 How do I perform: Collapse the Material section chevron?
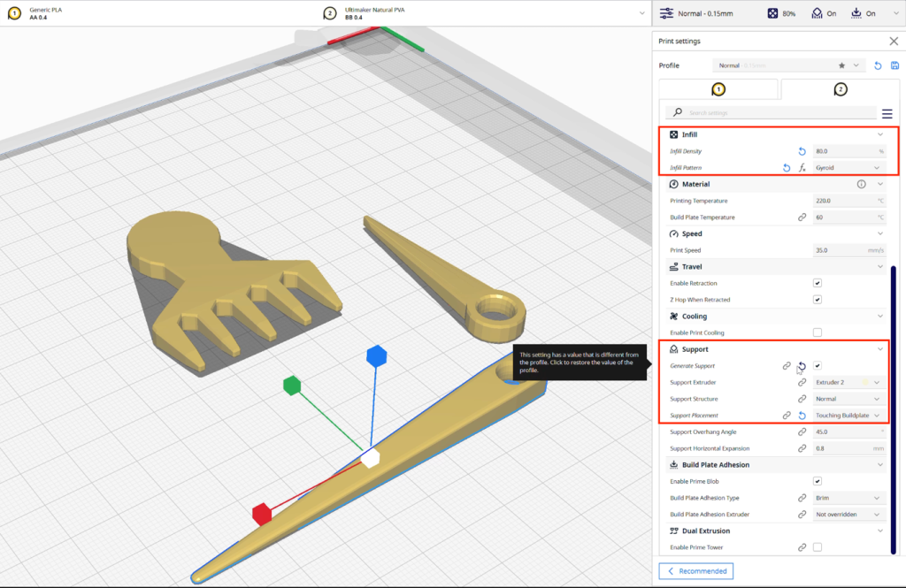pyautogui.click(x=880, y=184)
